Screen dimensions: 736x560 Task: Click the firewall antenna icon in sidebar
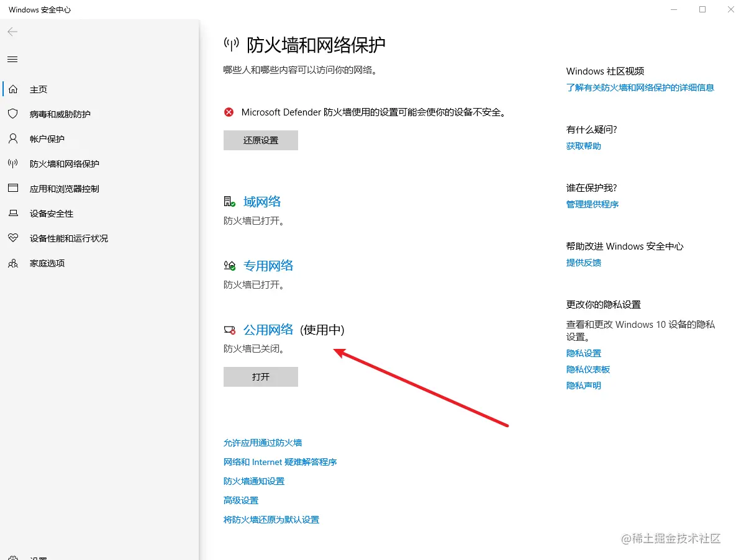(13, 163)
